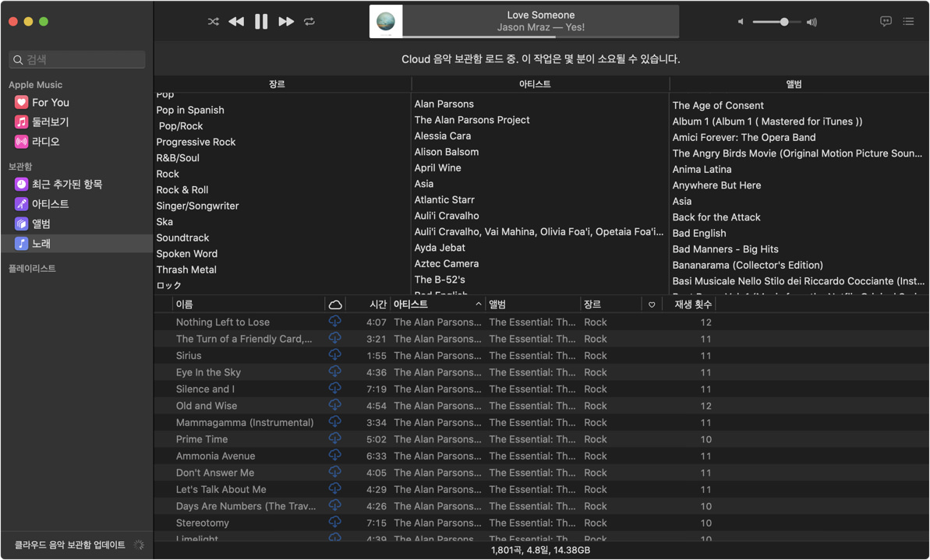
Task: Mute volume with the low speaker icon
Action: (741, 22)
